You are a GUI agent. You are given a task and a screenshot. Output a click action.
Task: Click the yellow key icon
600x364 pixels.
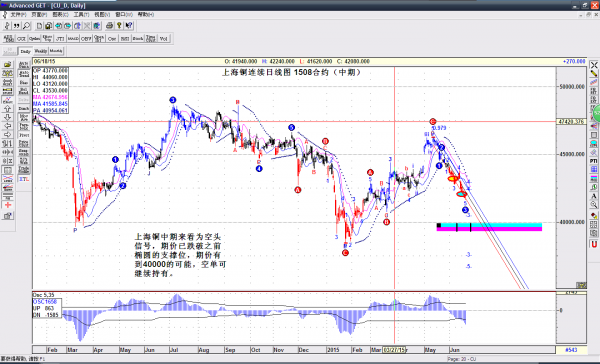point(119,26)
